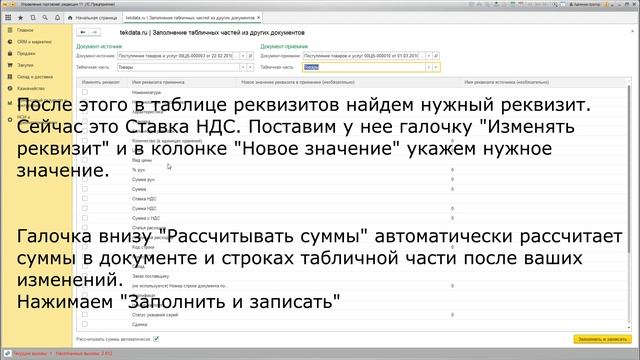The width and height of the screenshot is (640, 360).
Task: Check the box for Номенклатура row
Action: 84,92
